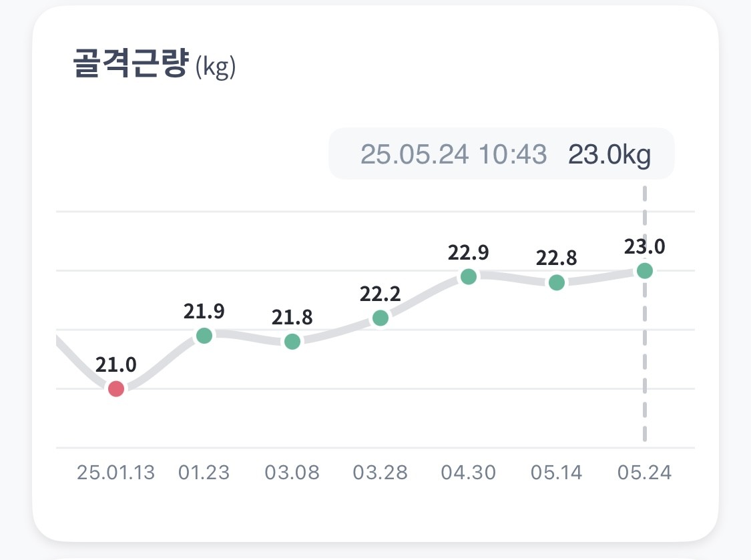Select the 05.14 x-axis date
The height and width of the screenshot is (560, 751).
(556, 473)
